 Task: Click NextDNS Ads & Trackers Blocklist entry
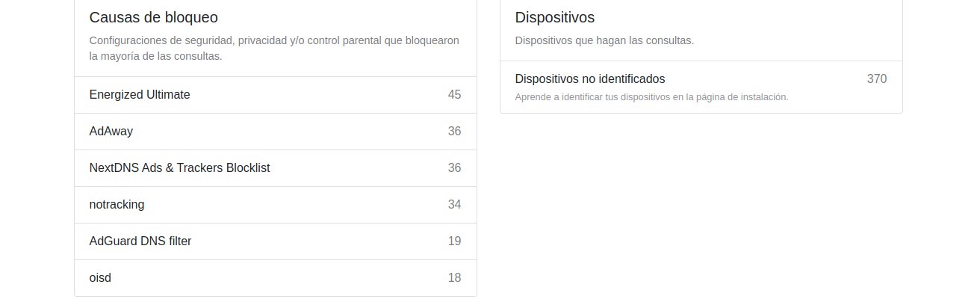click(179, 168)
